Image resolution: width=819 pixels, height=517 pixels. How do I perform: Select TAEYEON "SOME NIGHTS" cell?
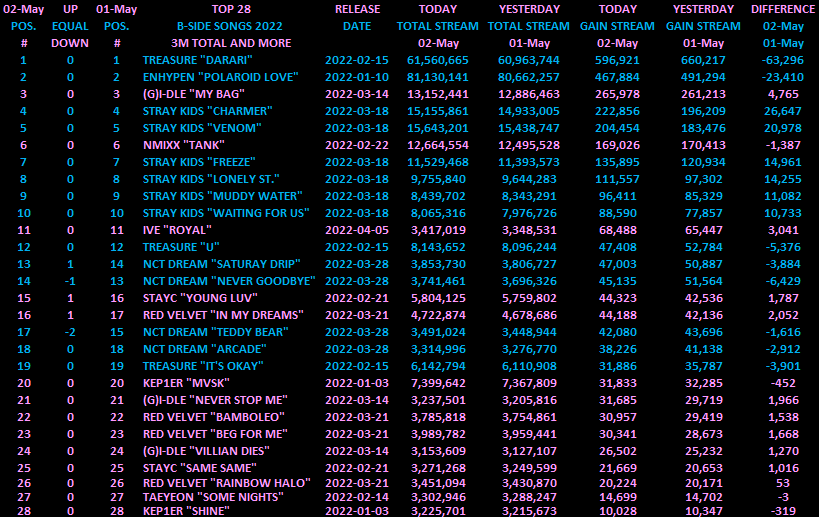click(213, 497)
